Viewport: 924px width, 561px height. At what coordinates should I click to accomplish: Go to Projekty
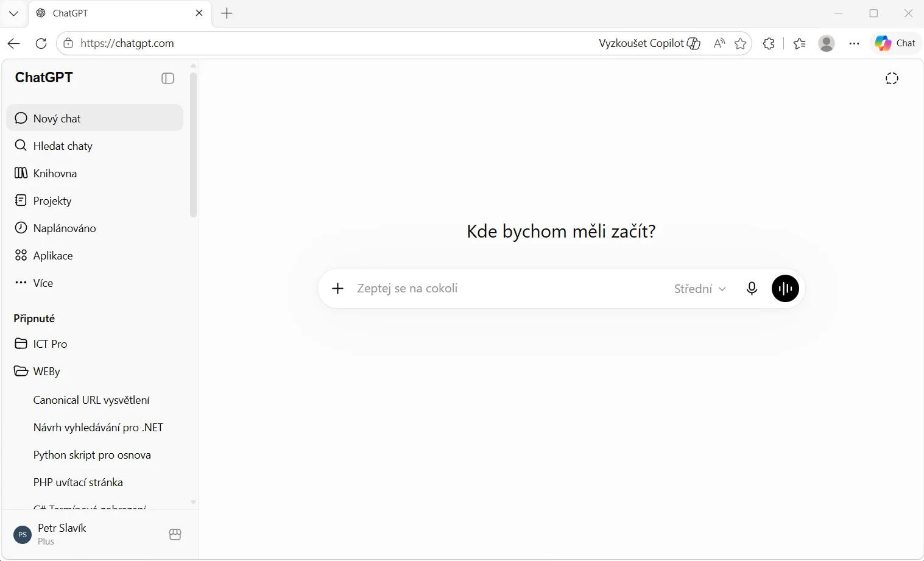click(94, 200)
